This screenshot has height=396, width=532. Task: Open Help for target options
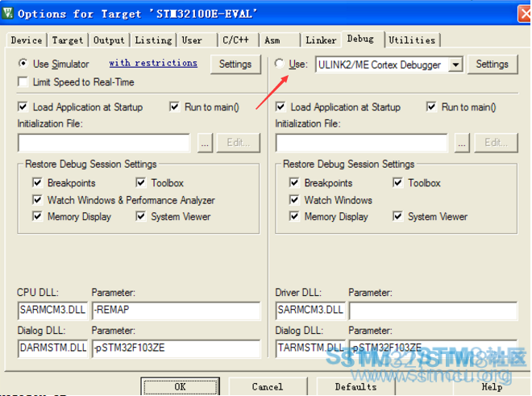492,386
